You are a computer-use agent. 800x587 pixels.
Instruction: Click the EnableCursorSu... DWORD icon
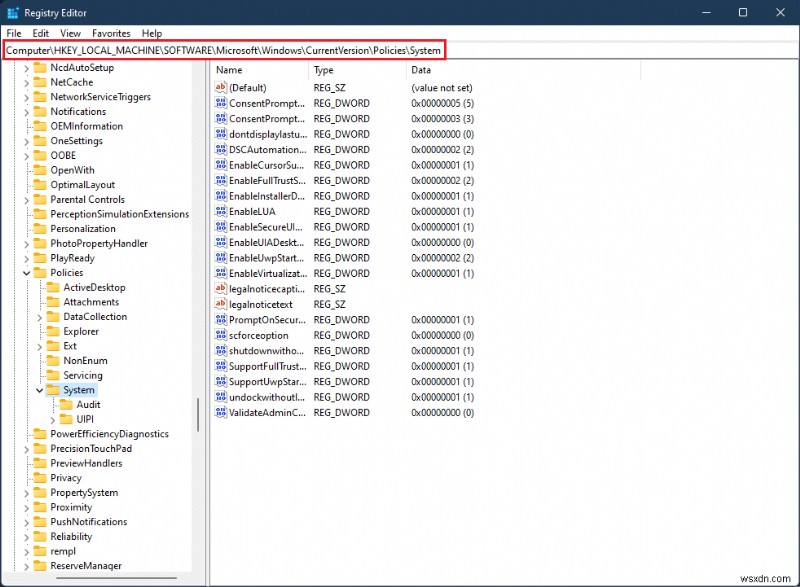[220, 165]
